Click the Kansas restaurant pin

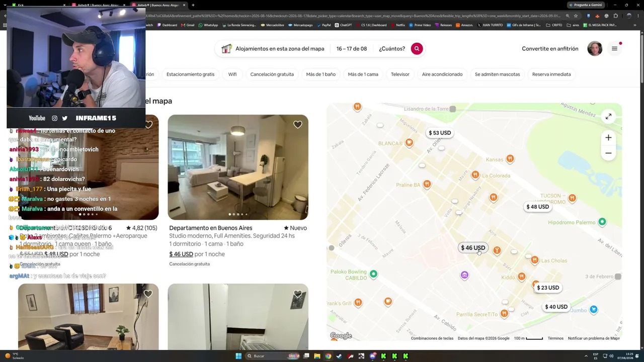click(510, 159)
